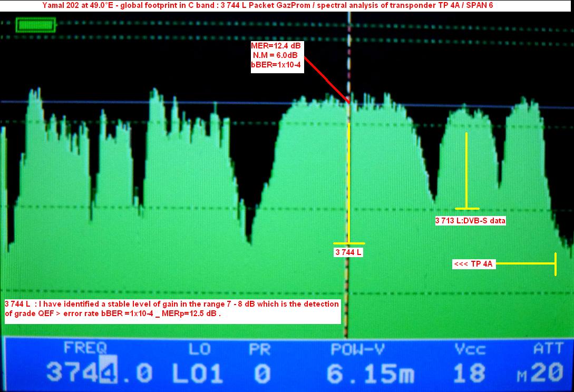The height and width of the screenshot is (392, 574).
Task: Click the FREQ label in the status bar
Action: point(85,348)
